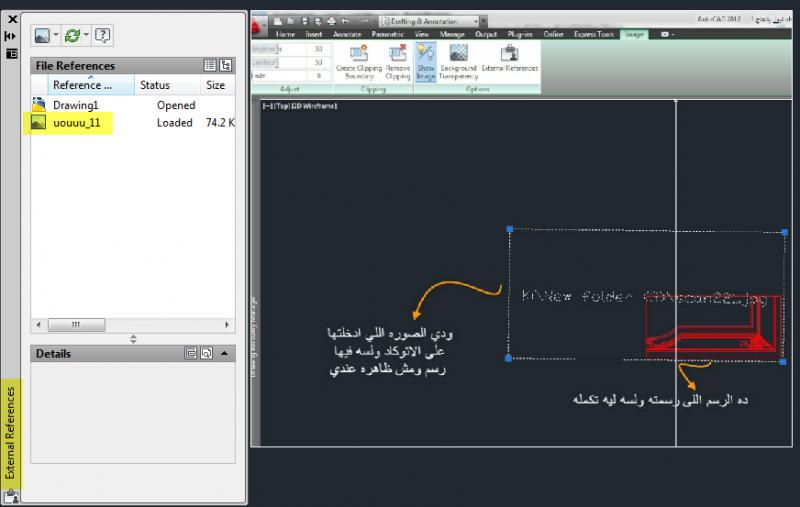Click the External References vertical title

click(10, 433)
